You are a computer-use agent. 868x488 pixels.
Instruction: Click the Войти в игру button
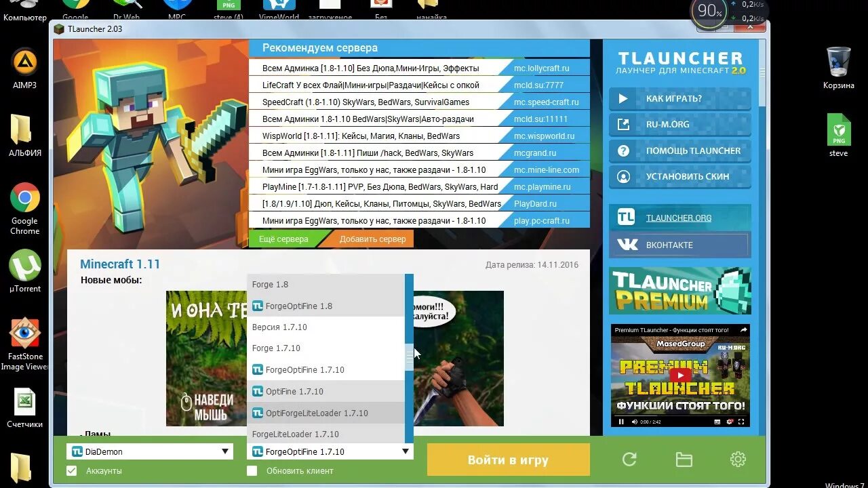pos(508,460)
